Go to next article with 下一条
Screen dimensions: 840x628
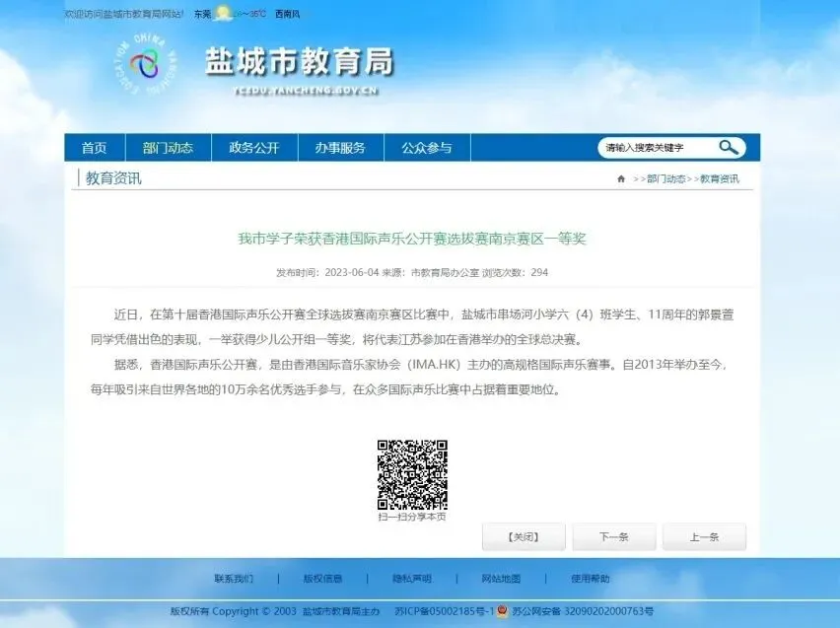[x=614, y=537]
